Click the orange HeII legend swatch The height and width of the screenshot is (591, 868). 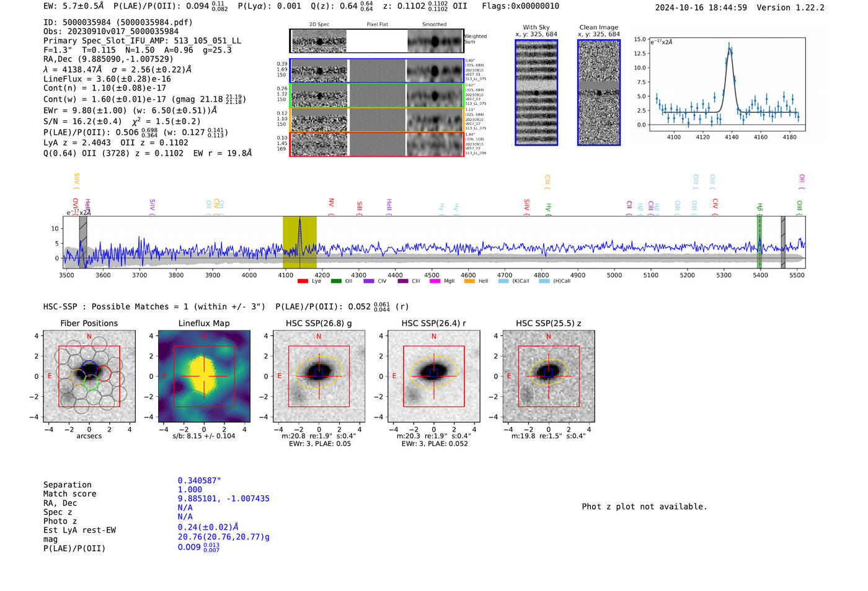click(469, 281)
